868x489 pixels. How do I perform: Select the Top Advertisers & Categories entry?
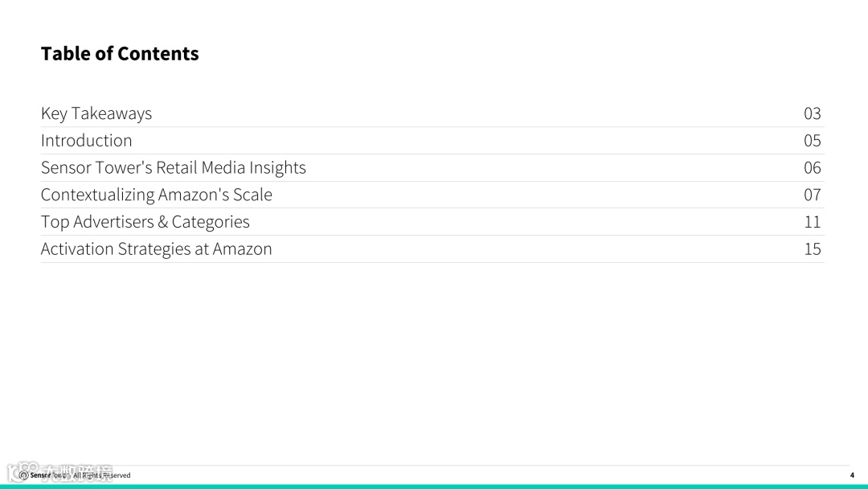(x=145, y=222)
